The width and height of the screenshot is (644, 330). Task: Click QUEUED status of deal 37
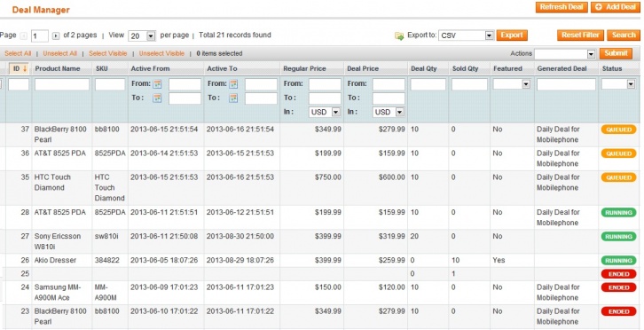click(618, 130)
